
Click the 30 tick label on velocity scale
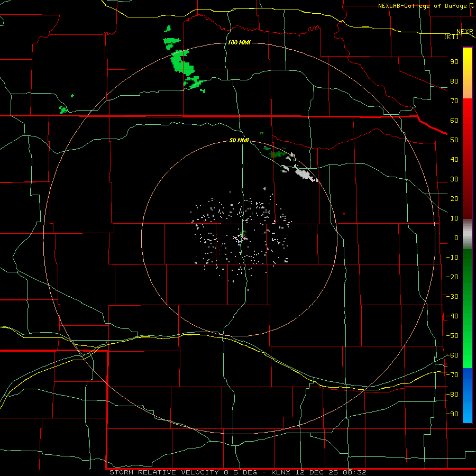pyautogui.click(x=454, y=179)
